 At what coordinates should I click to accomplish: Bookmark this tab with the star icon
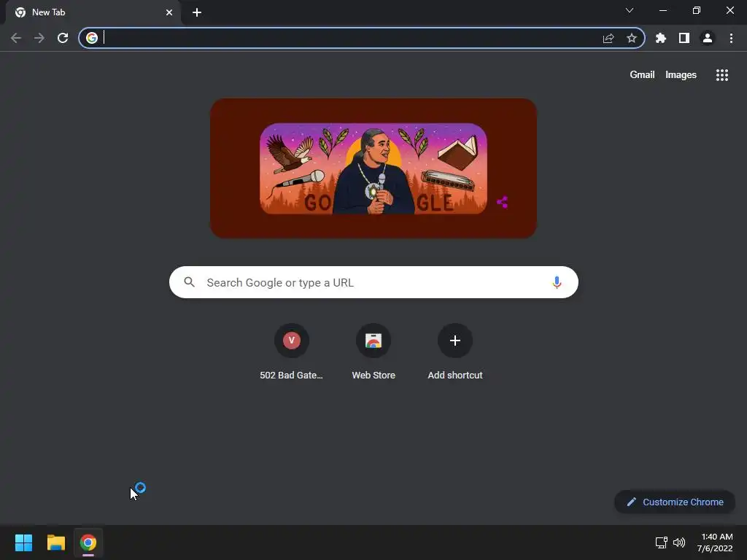(x=632, y=38)
